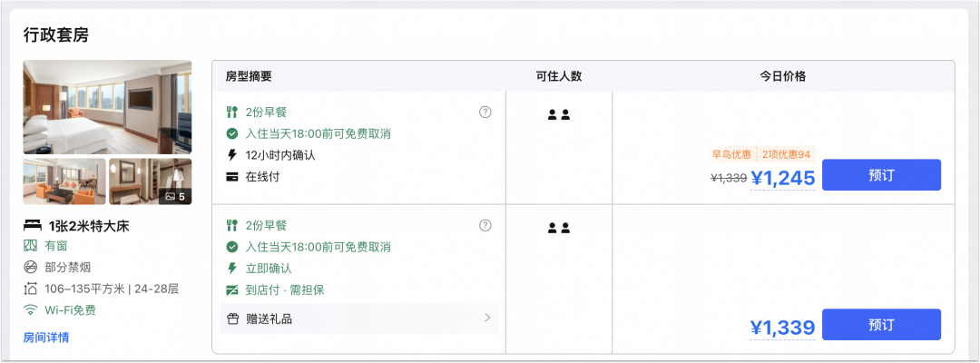Click the Wi-Fi icon beside Wi-Fi免费

click(x=30, y=309)
